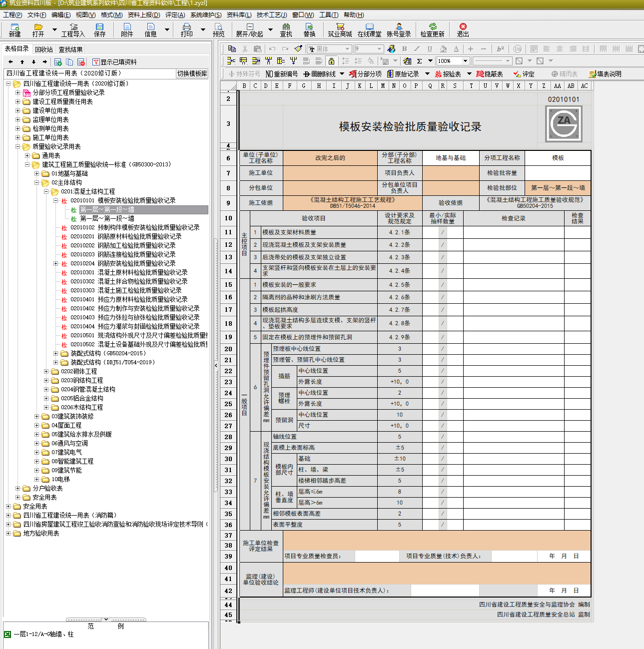Click the 填表说明 instructions icon
This screenshot has width=644, height=649.
(x=605, y=74)
